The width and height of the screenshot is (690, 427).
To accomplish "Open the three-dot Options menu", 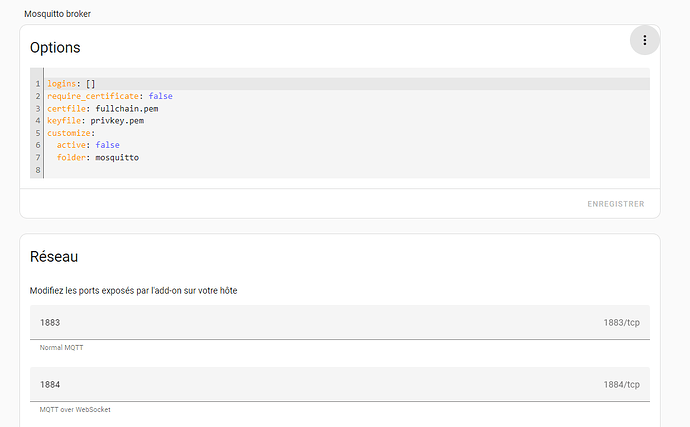I will [x=645, y=41].
